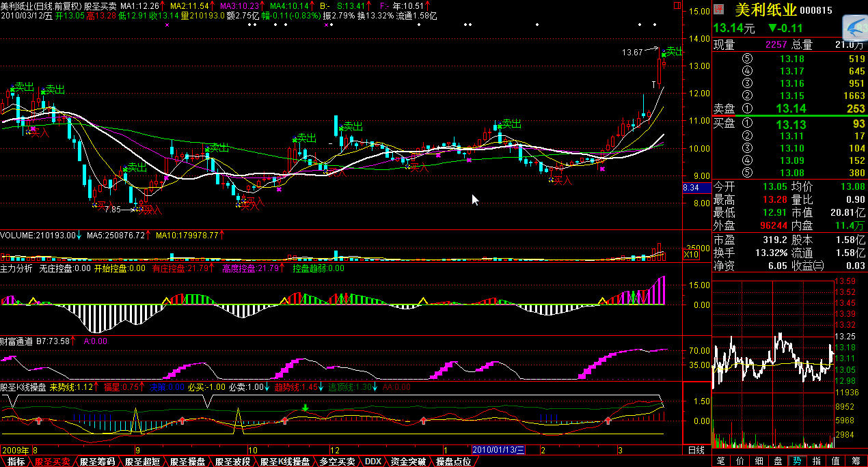Click the 买盘 ① price 13.13

791,124
